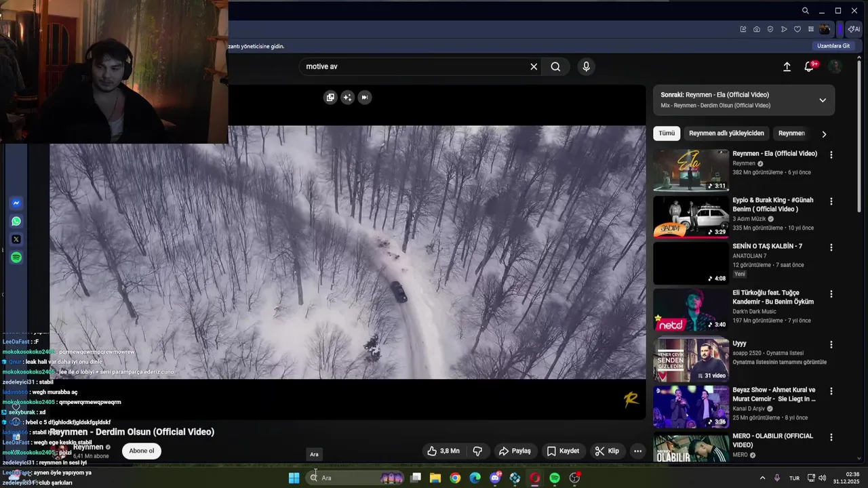Open Beyaz Show video title link
This screenshot has height=488, width=868.
(774, 394)
